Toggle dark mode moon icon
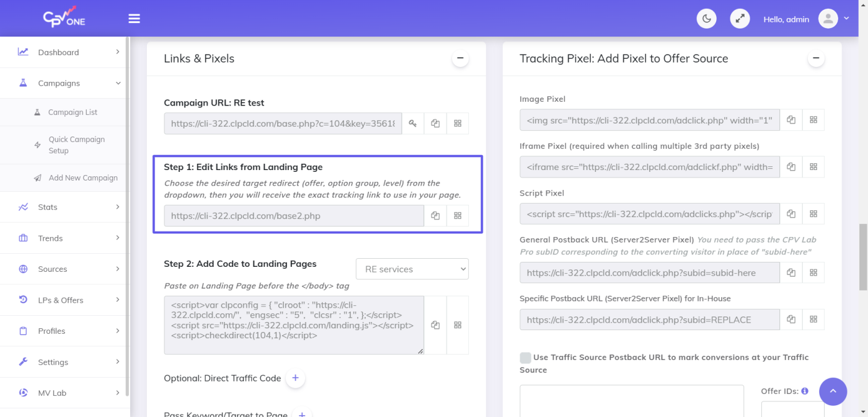The image size is (868, 417). pyautogui.click(x=707, y=19)
